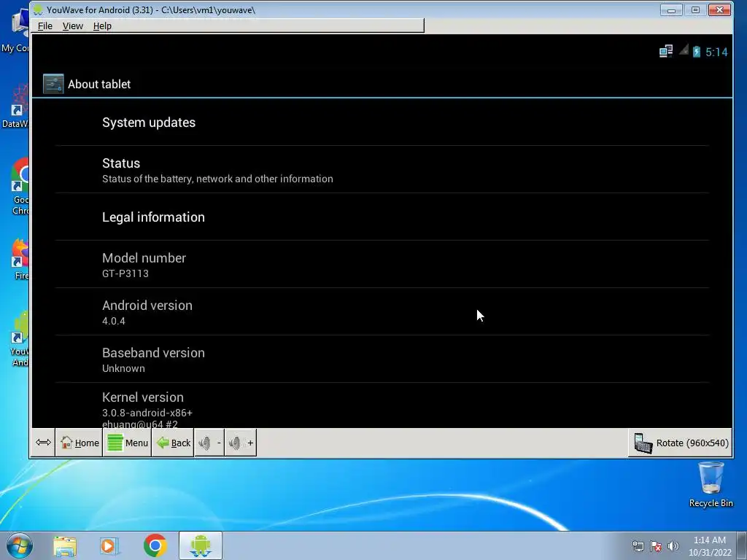The height and width of the screenshot is (560, 747).
Task: Select the Baseband version row
Action: point(382,359)
